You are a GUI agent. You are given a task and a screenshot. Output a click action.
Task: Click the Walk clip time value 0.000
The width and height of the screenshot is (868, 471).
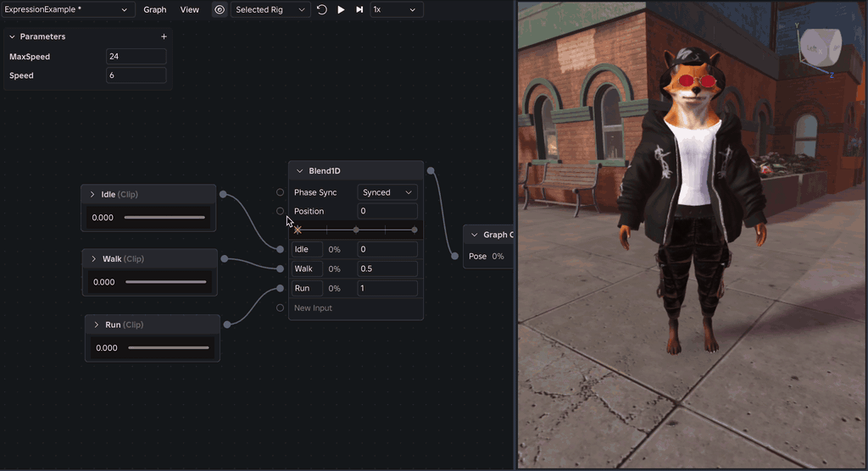pos(103,282)
